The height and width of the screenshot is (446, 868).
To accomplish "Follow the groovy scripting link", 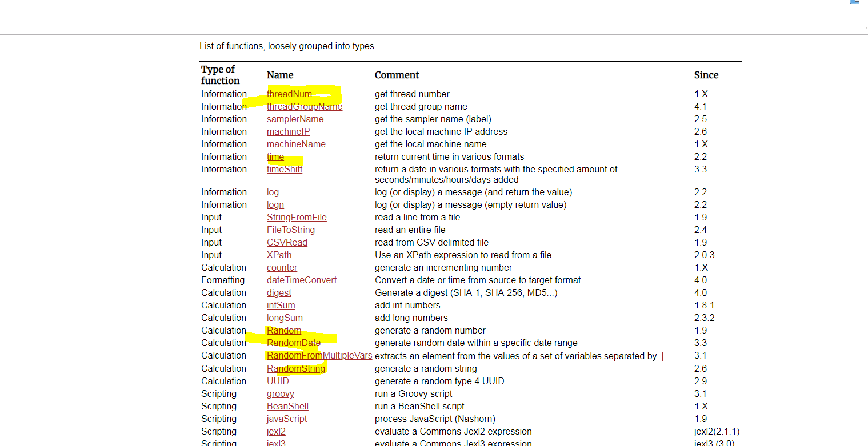I will 281,393.
